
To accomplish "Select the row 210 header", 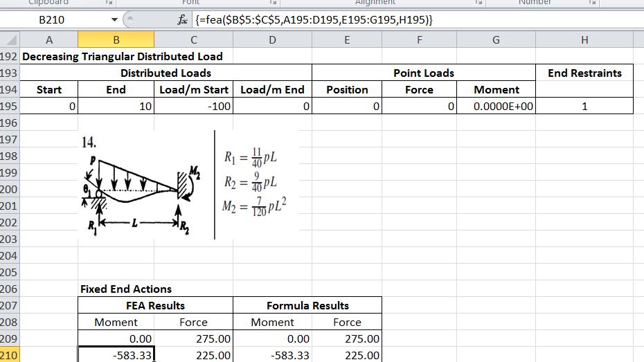I will point(10,355).
